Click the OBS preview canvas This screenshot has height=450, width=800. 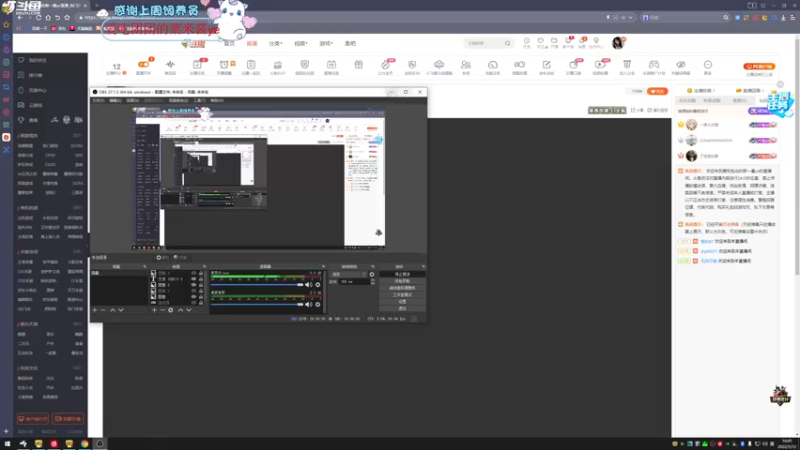(x=259, y=179)
